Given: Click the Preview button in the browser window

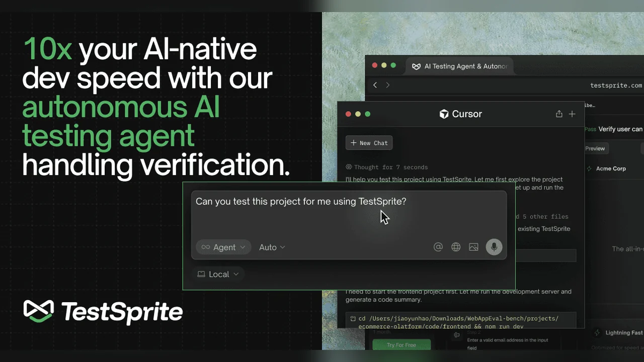Looking at the screenshot, I should click(595, 148).
